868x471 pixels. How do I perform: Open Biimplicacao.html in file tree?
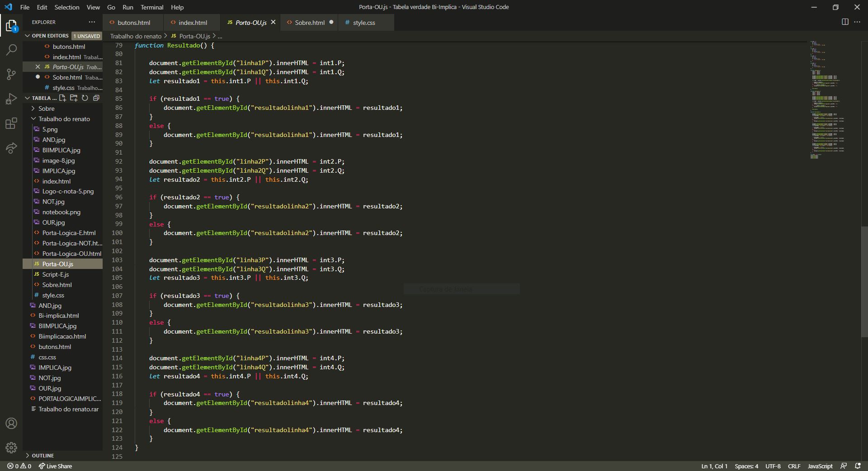point(62,336)
